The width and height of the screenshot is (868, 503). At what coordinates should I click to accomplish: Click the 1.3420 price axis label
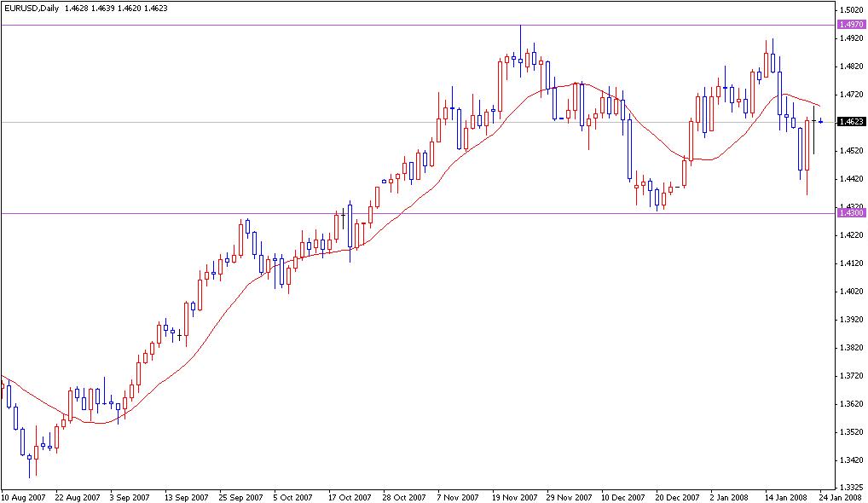pos(852,460)
